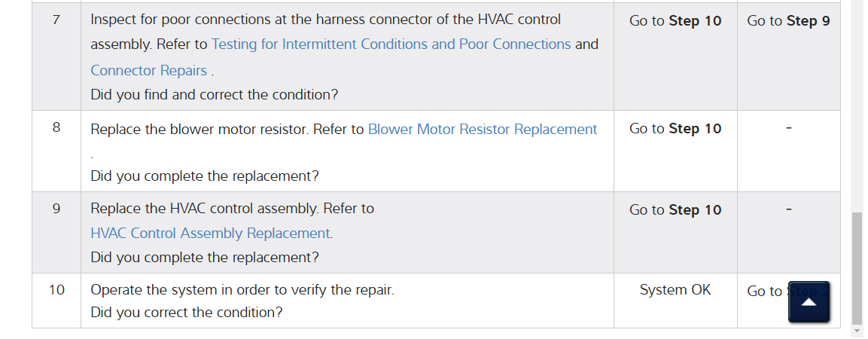The height and width of the screenshot is (339, 868).
Task: Follow the Blower Motor Resistor Replacement link
Action: [x=483, y=130]
